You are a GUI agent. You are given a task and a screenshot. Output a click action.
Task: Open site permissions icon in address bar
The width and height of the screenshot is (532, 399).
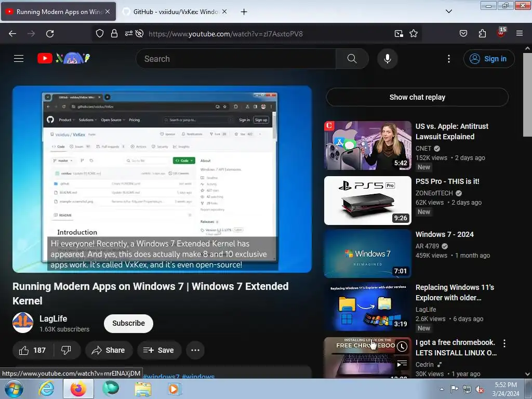point(129,34)
